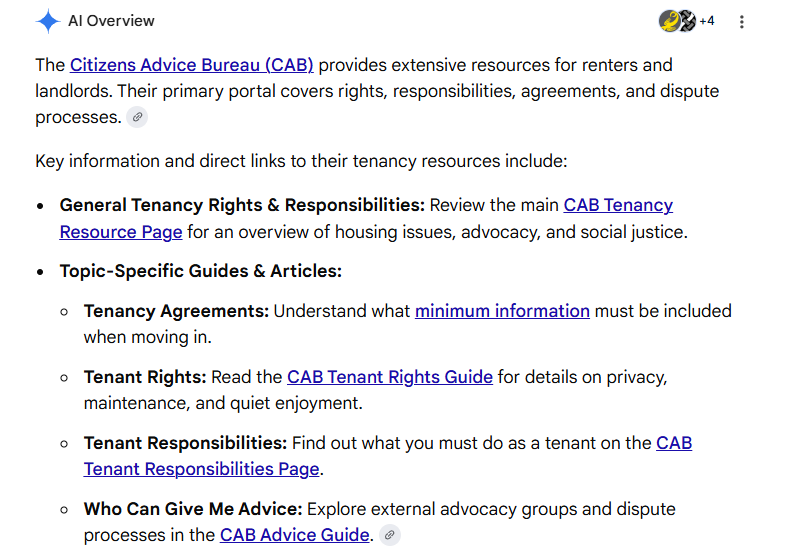Open the CAB Tenant Rights Guide link
Screen dimensions: 787x553
(389, 377)
